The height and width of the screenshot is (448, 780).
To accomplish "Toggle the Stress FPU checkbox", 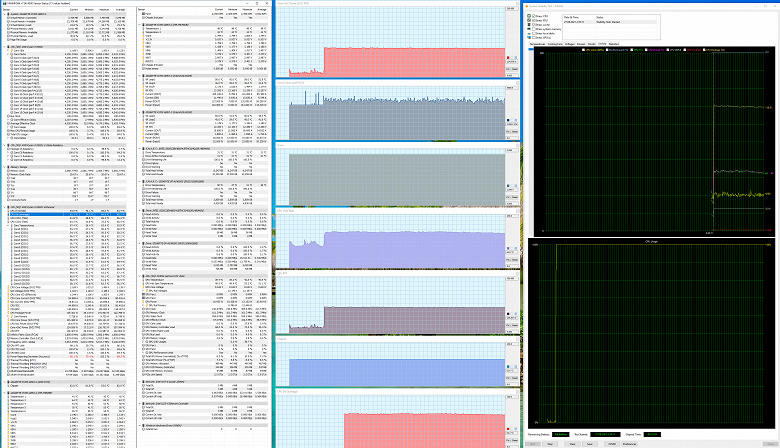I will coord(534,20).
